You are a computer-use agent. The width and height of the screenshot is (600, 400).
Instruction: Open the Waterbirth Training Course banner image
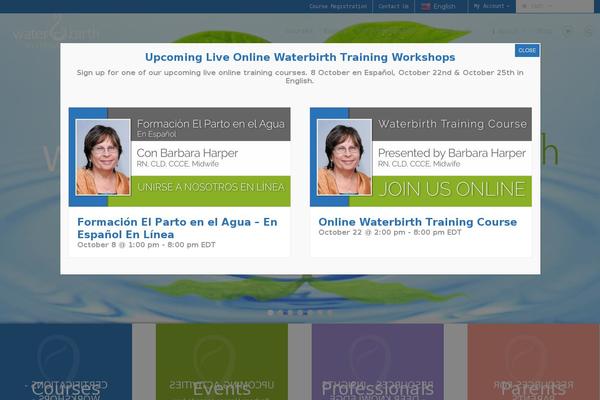pos(421,157)
